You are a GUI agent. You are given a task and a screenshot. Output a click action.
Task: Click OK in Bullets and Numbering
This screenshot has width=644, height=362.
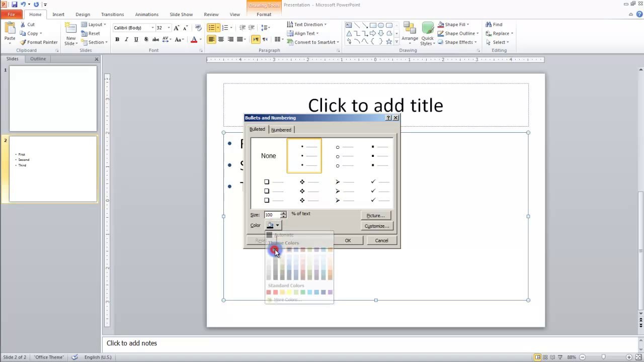click(348, 240)
